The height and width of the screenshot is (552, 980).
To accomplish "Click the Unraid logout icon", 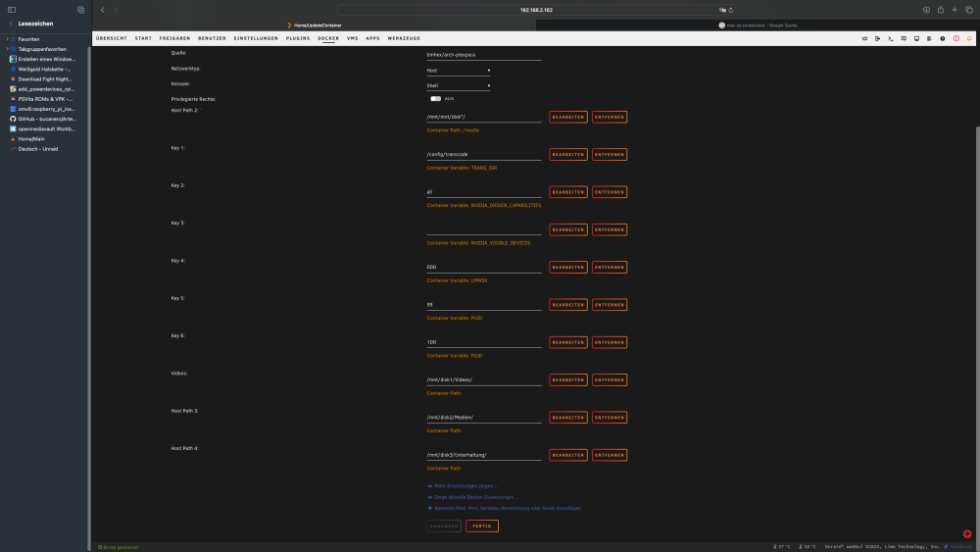I will [x=877, y=39].
